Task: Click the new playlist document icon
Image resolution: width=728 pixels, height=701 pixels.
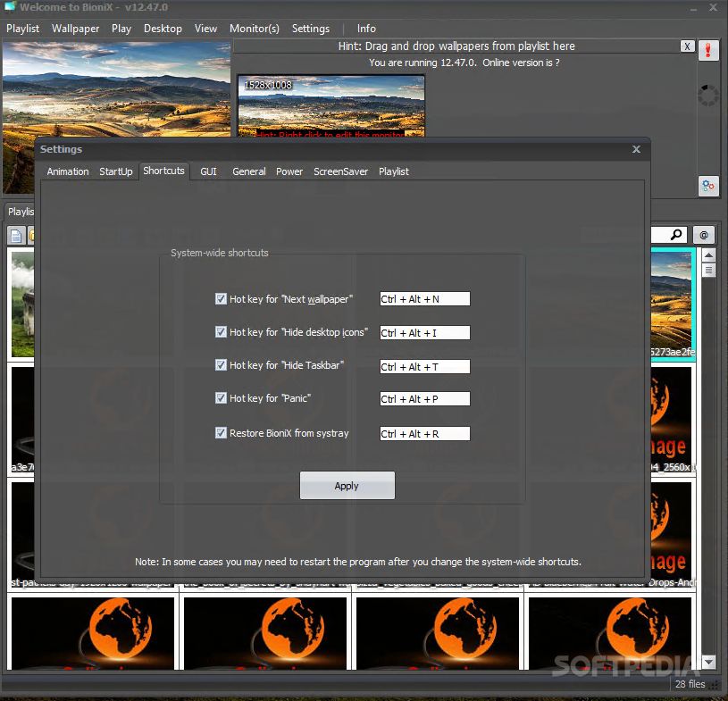Action: coord(16,236)
